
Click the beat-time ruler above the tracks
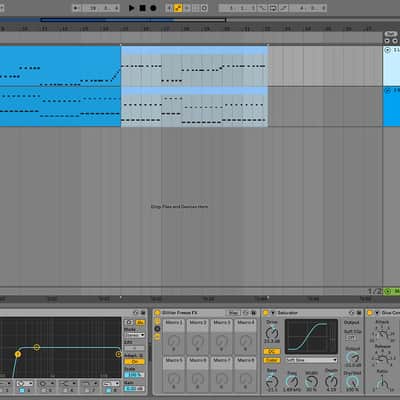point(190,29)
